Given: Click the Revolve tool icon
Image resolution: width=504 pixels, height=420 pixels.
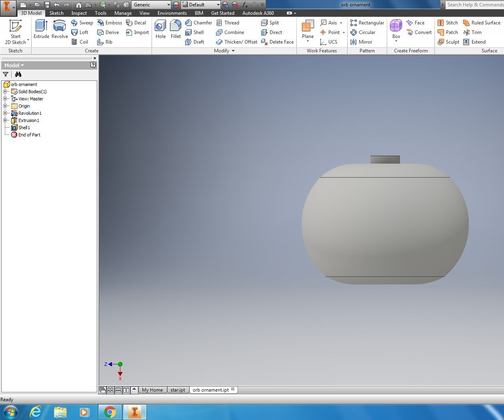Looking at the screenshot, I should tap(60, 26).
